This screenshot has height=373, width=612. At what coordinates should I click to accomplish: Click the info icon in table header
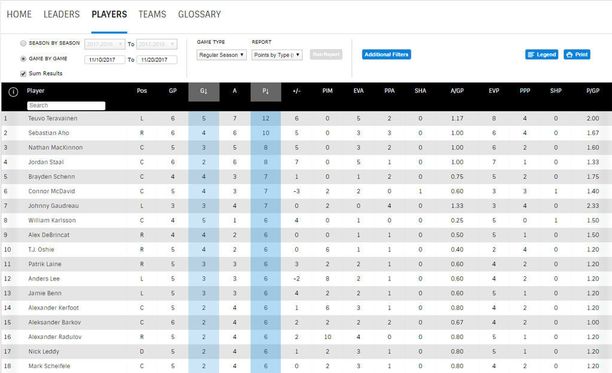(x=13, y=92)
